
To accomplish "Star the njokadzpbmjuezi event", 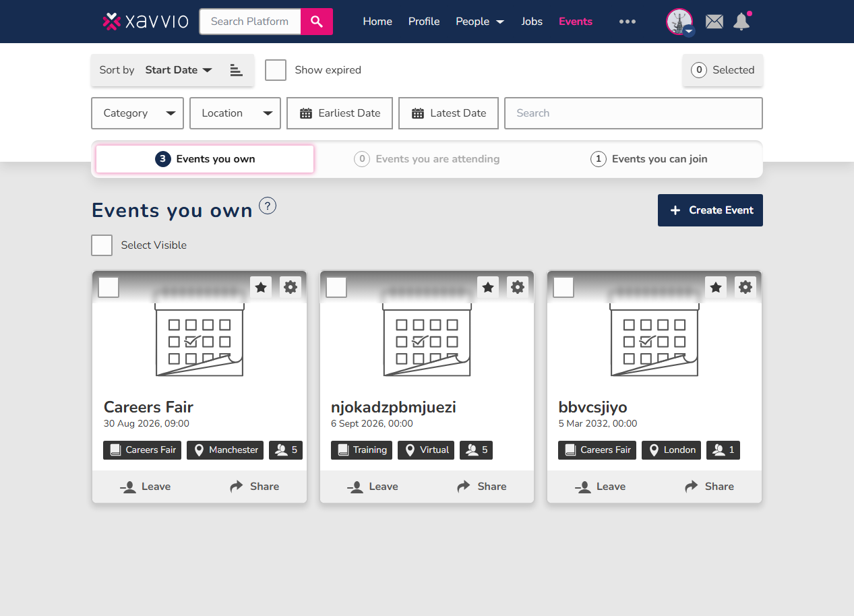I will [x=488, y=287].
